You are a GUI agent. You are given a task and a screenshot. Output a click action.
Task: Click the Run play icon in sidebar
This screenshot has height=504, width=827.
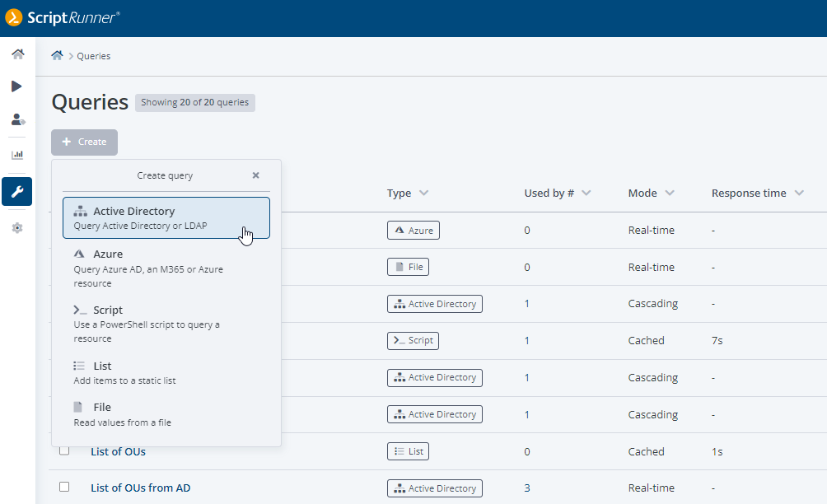[17, 86]
